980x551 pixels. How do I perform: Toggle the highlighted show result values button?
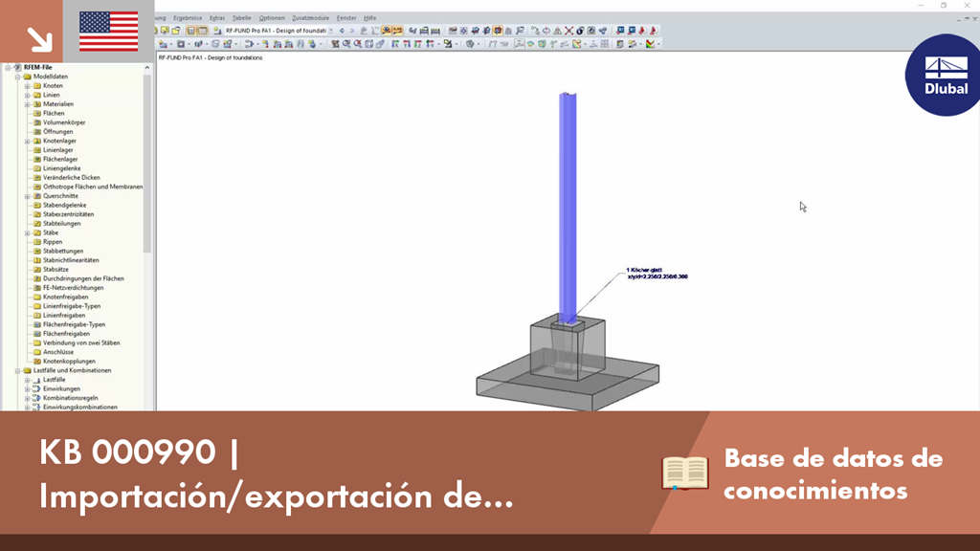[397, 30]
